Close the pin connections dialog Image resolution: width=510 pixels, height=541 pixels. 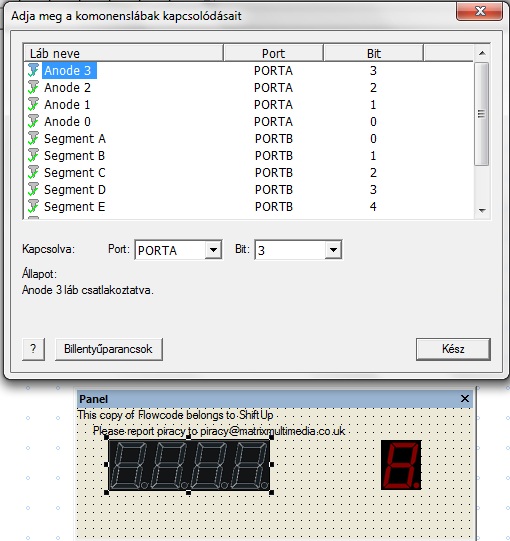pyautogui.click(x=479, y=11)
